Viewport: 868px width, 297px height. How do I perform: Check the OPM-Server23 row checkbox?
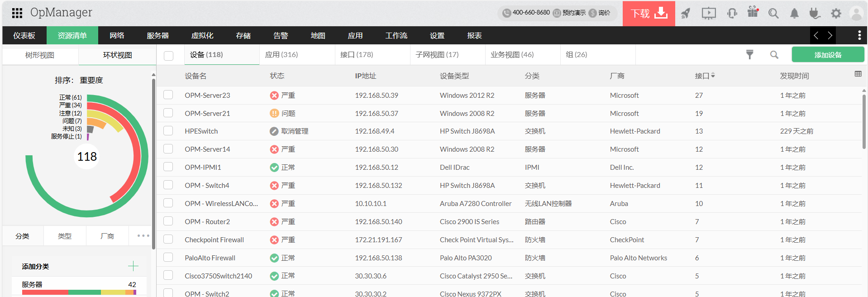click(x=168, y=95)
